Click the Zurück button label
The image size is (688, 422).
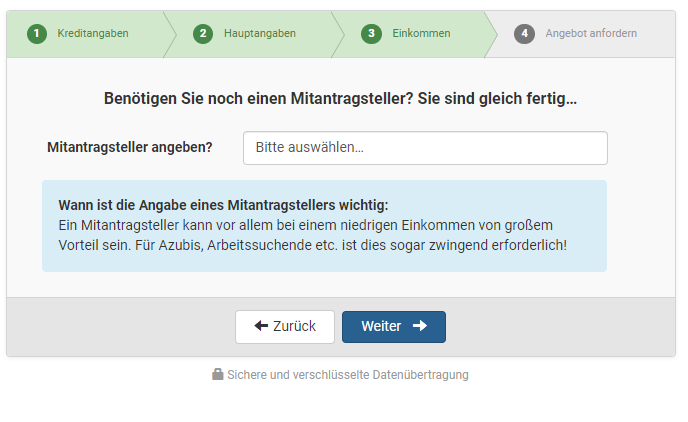tap(294, 326)
